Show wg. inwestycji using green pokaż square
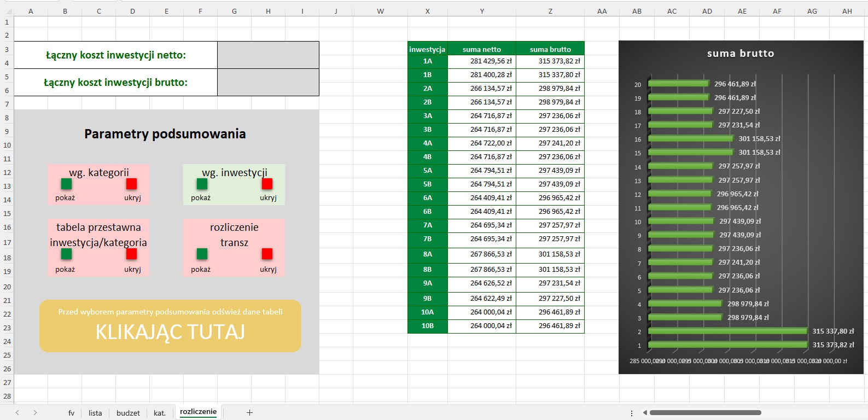Screen dimensions: 868x420 (x=202, y=184)
